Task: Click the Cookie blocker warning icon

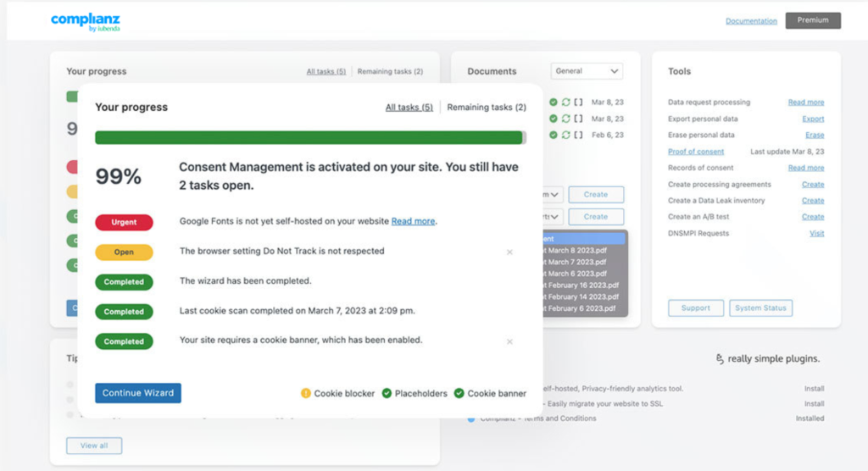Action: pos(306,393)
